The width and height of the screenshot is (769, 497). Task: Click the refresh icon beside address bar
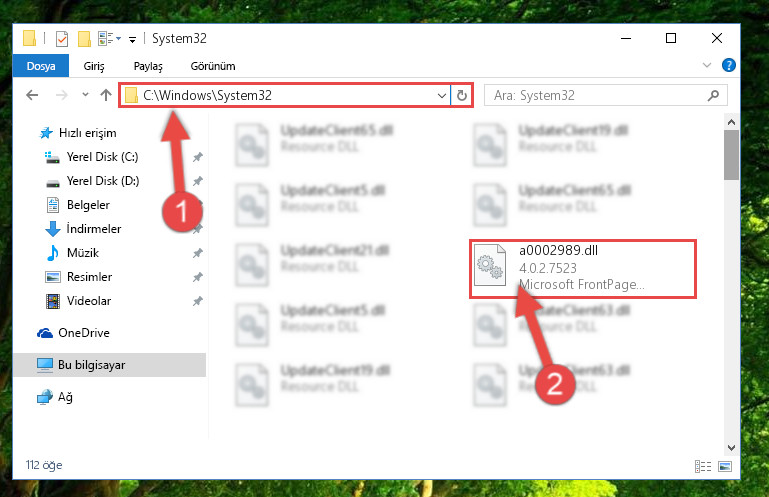point(461,95)
